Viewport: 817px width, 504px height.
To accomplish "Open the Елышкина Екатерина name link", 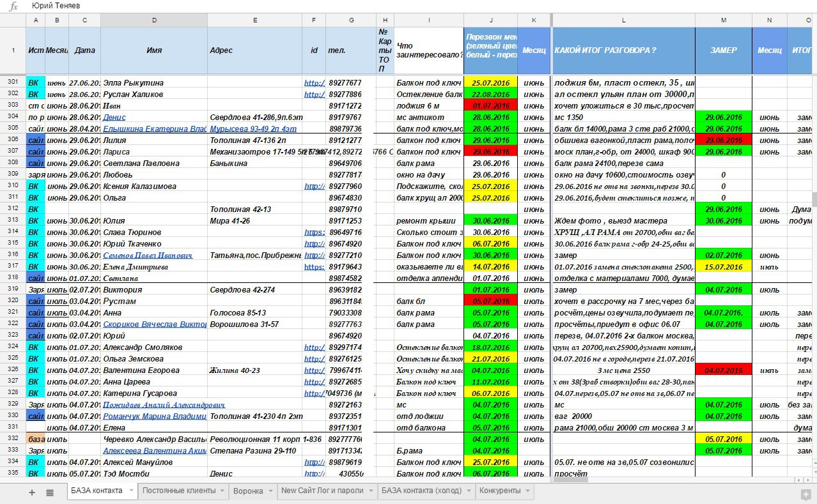I will click(x=154, y=129).
